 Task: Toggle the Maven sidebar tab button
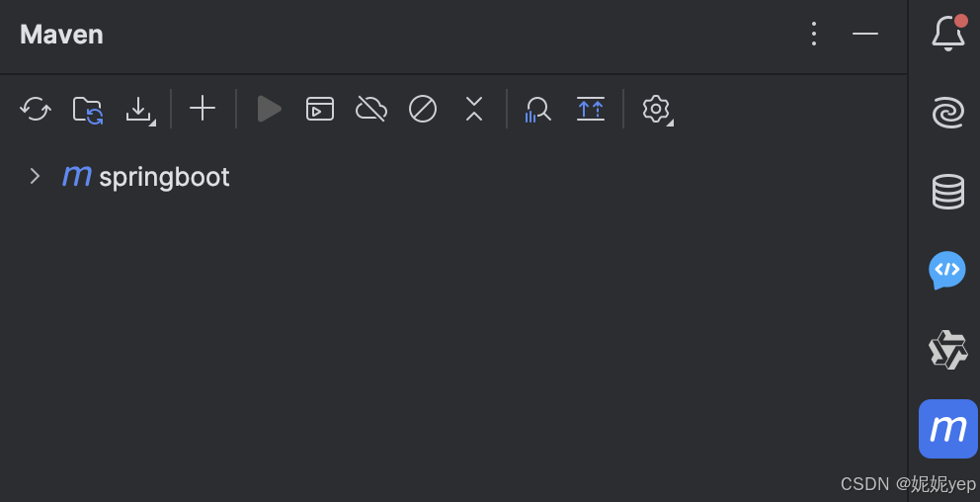tap(948, 429)
